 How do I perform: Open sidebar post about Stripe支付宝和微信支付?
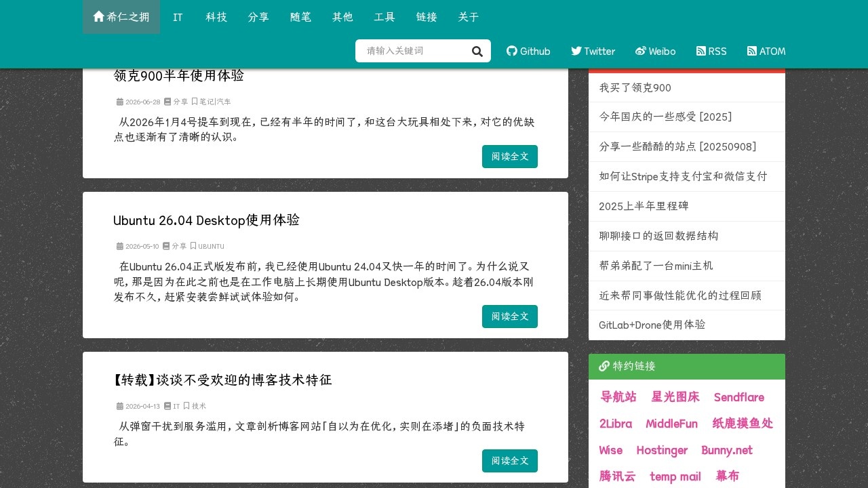pos(683,176)
